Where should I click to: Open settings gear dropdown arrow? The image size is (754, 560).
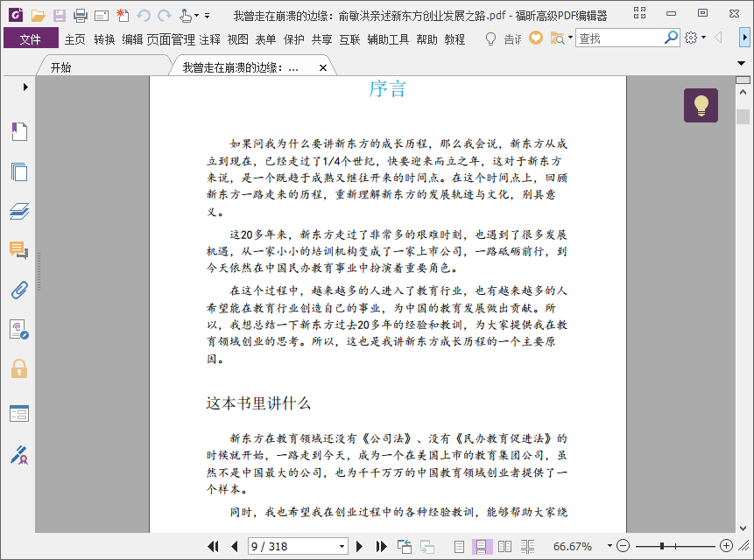[703, 38]
